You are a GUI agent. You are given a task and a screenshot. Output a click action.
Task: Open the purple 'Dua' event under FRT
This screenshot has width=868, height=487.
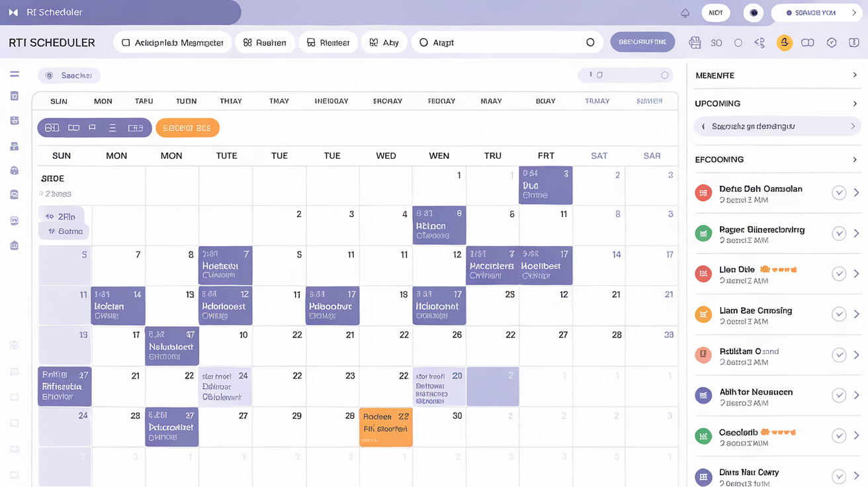pyautogui.click(x=546, y=185)
